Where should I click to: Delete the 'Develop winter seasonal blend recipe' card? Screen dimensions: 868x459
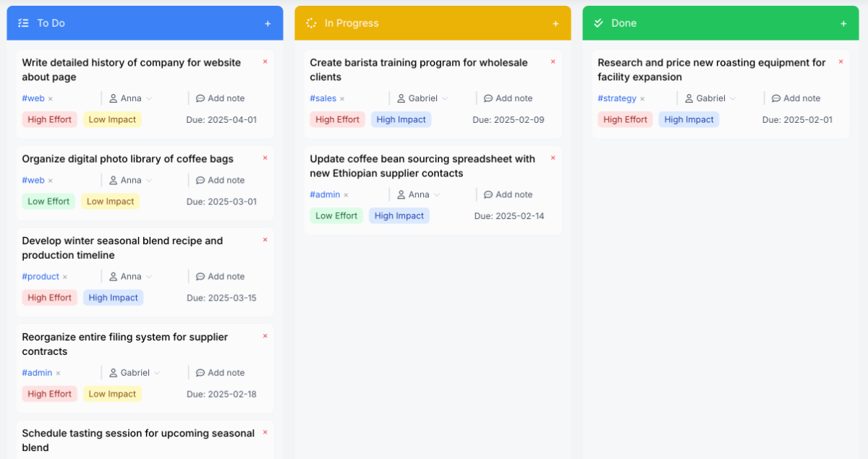265,240
